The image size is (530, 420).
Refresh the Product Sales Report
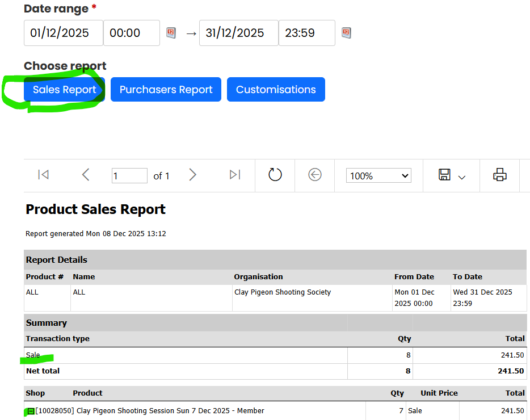275,175
